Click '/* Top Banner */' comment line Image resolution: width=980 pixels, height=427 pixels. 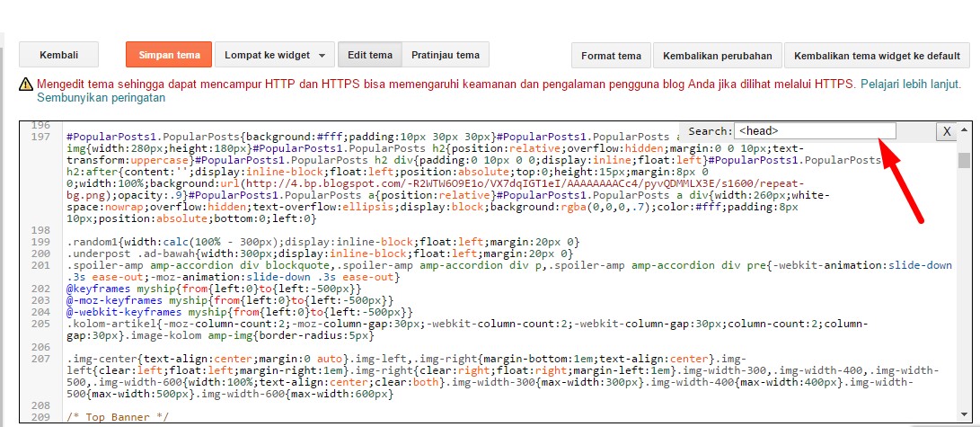point(118,417)
